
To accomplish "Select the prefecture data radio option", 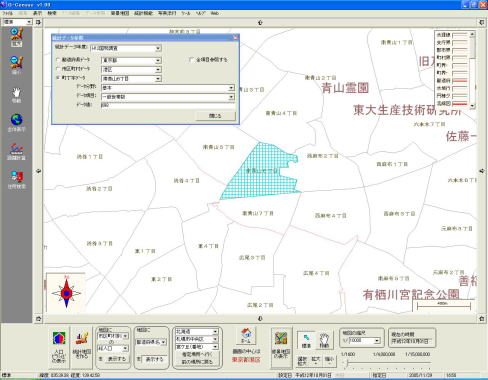I will pos(58,60).
